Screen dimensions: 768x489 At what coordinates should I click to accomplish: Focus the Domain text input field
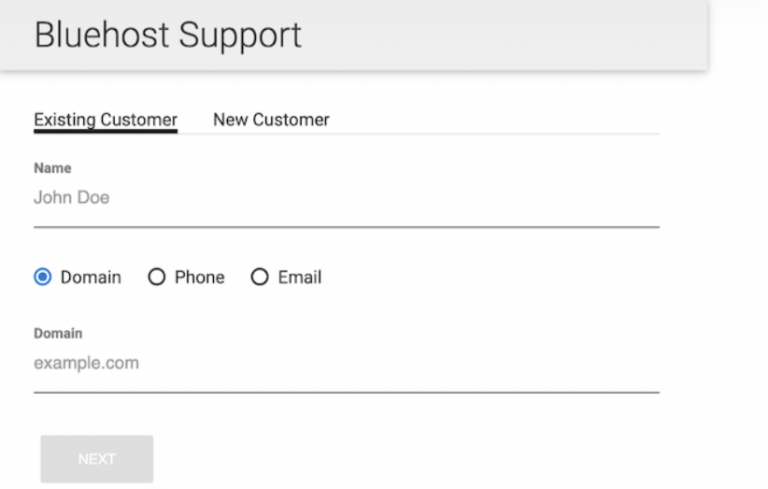[346, 363]
